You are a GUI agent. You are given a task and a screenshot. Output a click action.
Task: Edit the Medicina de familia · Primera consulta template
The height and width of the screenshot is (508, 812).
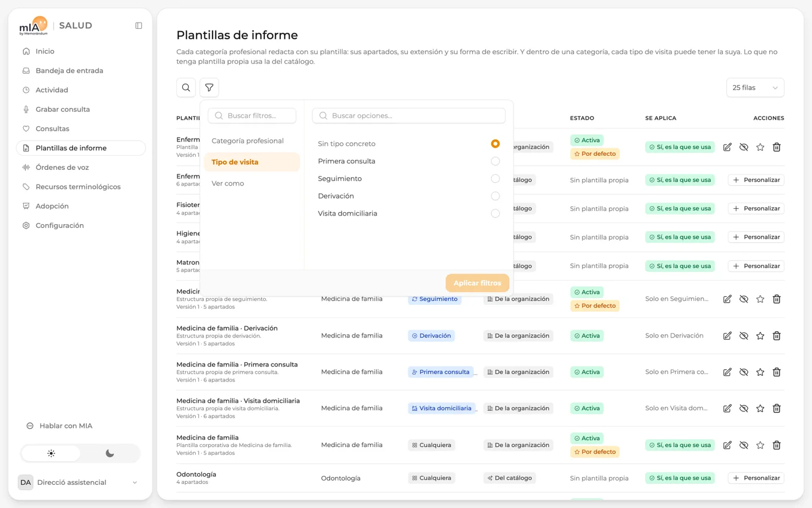tap(727, 372)
